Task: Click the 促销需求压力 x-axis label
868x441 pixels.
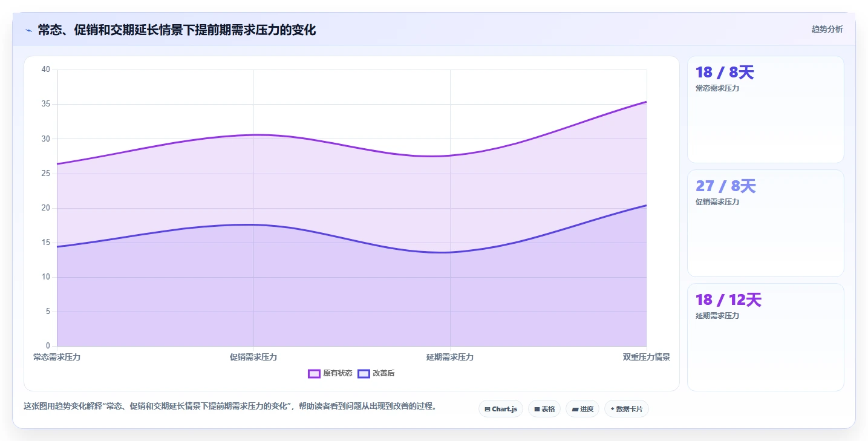Action: tap(253, 357)
